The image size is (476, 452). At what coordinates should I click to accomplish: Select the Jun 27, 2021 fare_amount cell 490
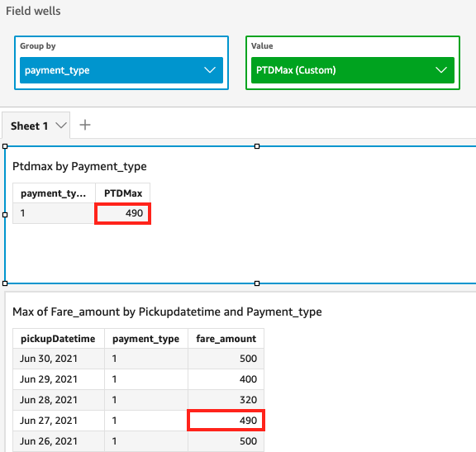[x=226, y=421]
